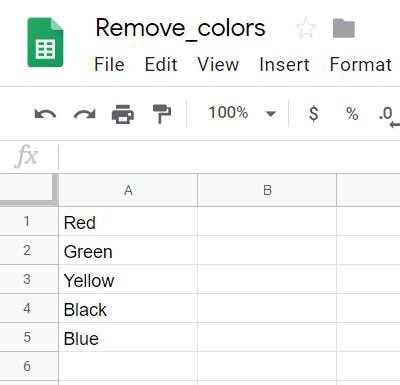Rename the Remove_colors document title
Screen dimensions: 400x385
pyautogui.click(x=180, y=28)
